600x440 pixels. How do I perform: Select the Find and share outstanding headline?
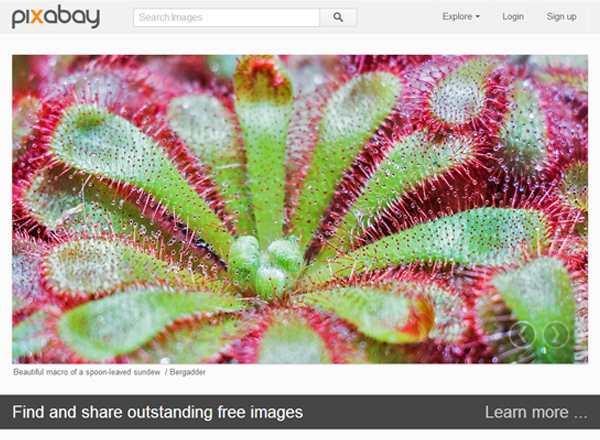[158, 412]
